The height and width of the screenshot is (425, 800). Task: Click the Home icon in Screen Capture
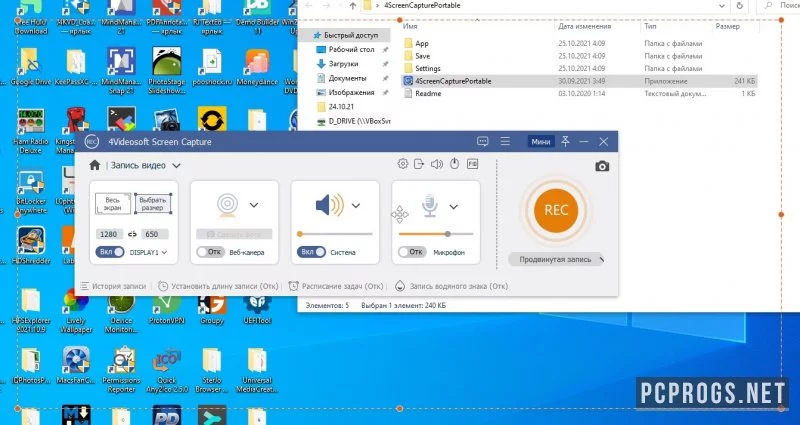(94, 165)
